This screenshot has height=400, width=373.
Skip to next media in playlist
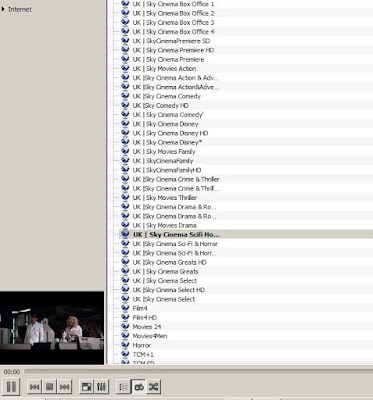65,387
